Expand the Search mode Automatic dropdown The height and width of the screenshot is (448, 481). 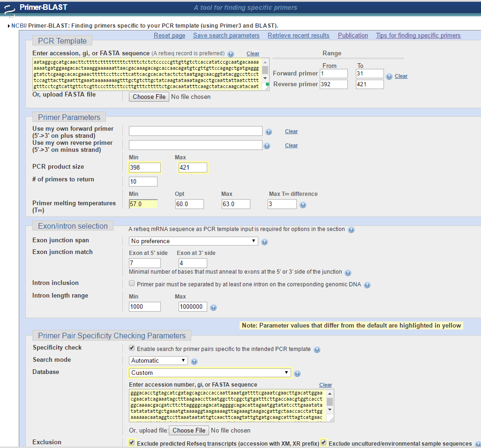(x=158, y=360)
